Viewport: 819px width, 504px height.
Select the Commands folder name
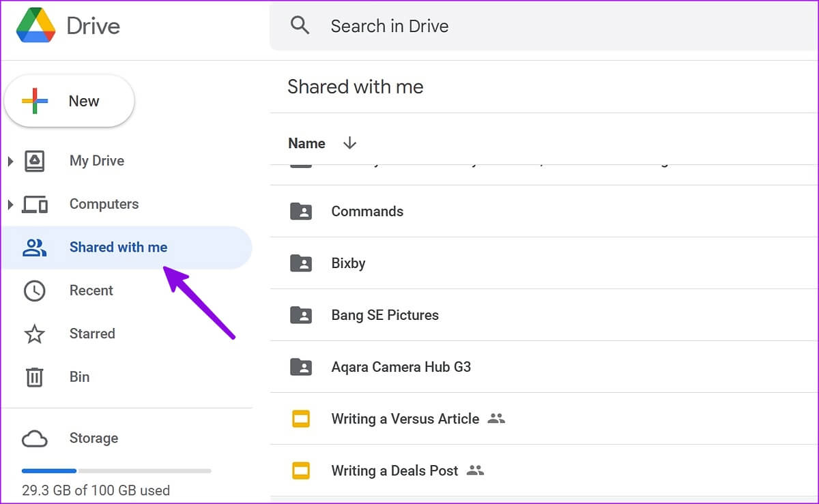pyautogui.click(x=367, y=211)
